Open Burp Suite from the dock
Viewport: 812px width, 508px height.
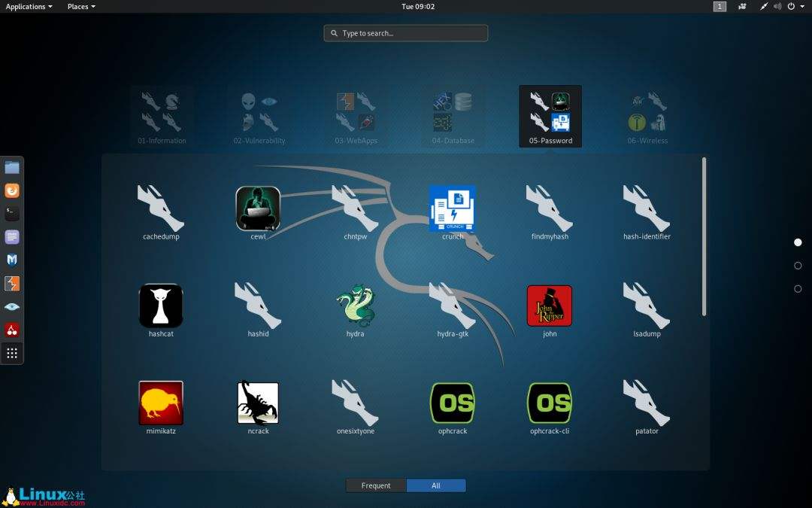(12, 284)
